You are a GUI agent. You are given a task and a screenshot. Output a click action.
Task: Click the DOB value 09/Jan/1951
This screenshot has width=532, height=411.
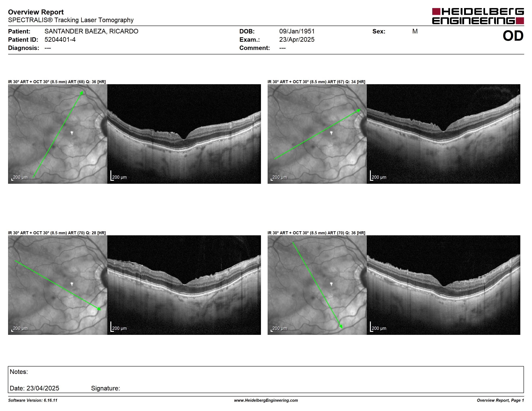tap(297, 31)
